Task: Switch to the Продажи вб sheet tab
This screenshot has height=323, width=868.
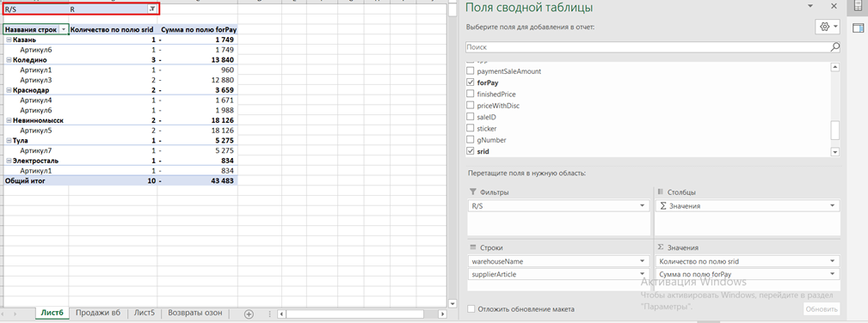Action: pos(98,313)
